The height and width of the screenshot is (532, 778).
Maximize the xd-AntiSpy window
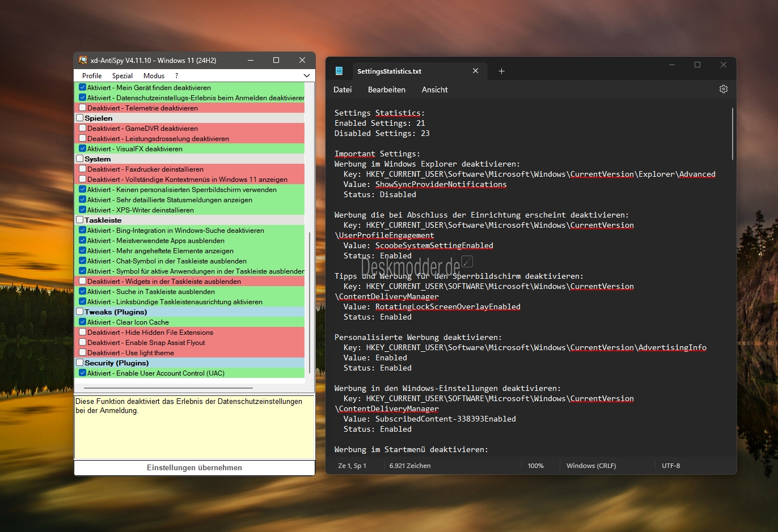[276, 60]
